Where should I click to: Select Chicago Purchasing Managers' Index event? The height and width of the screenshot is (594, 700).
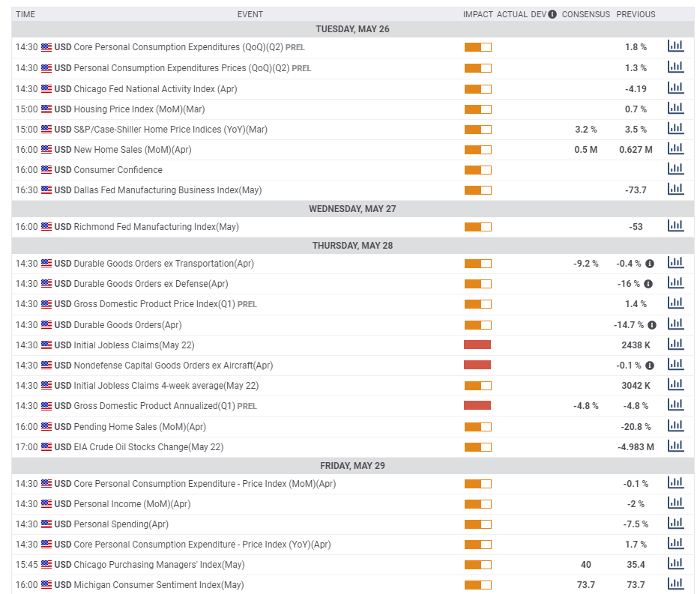coord(159,564)
